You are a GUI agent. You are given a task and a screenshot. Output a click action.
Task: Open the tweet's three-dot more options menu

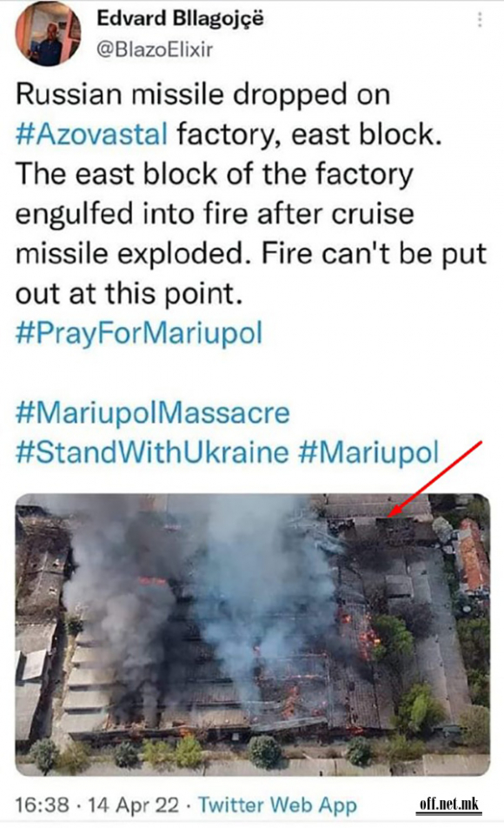coord(479,19)
